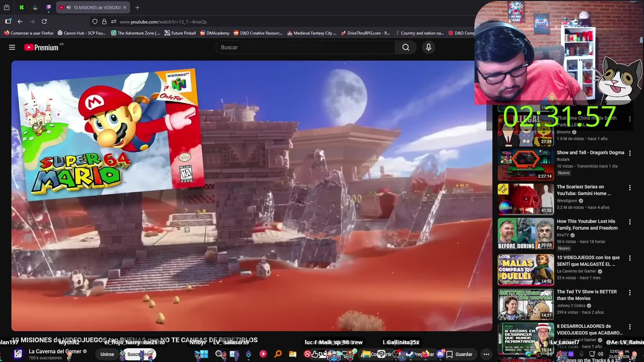Switch to the pinned Kick tab
Viewport: 644px width, 362px height.
22,8
